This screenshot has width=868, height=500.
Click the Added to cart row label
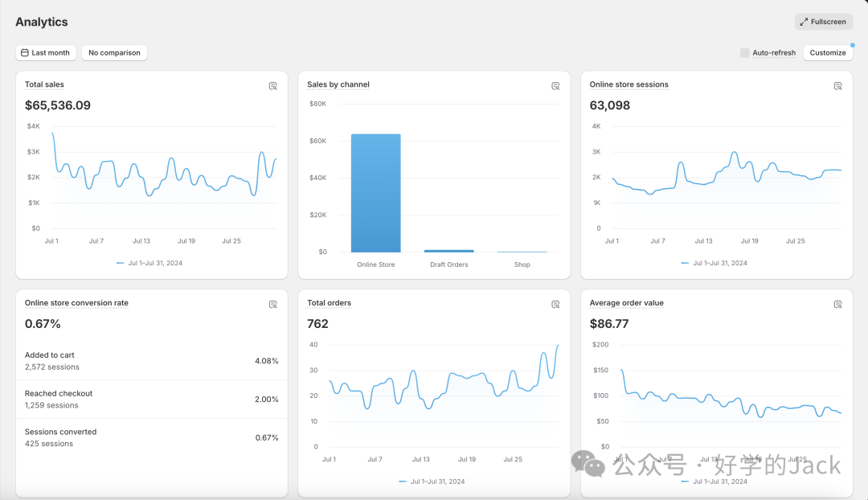pos(49,355)
